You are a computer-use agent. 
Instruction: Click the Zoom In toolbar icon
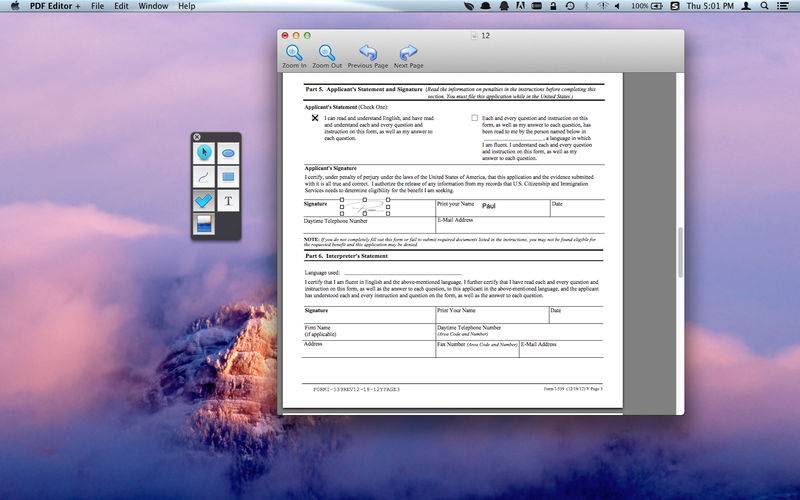click(294, 56)
